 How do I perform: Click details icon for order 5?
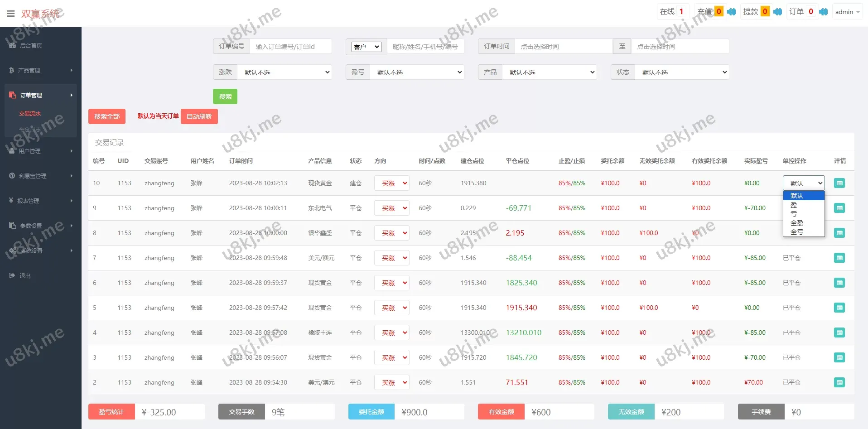click(x=839, y=308)
